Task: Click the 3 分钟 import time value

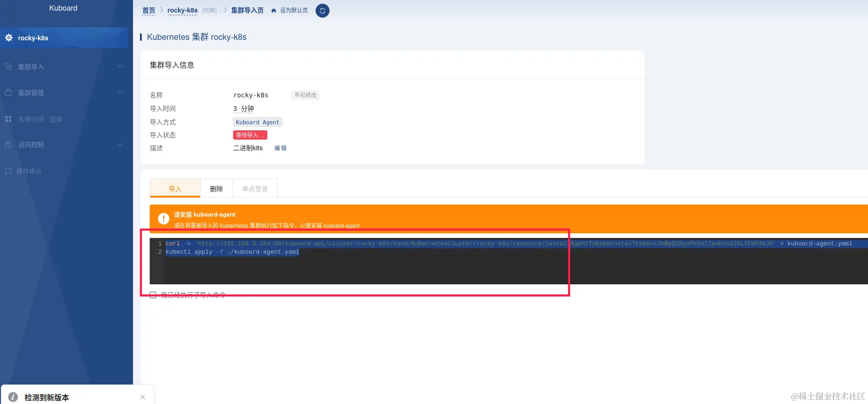Action: tap(244, 109)
